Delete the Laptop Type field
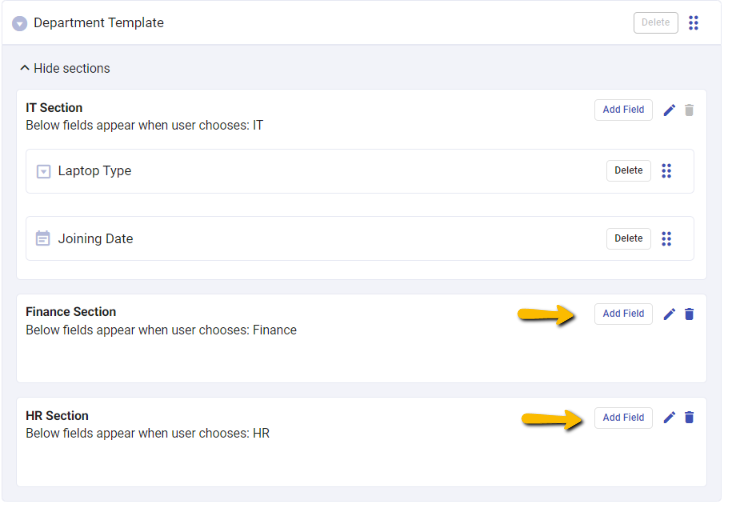Viewport: 730px width, 505px height. tap(628, 171)
